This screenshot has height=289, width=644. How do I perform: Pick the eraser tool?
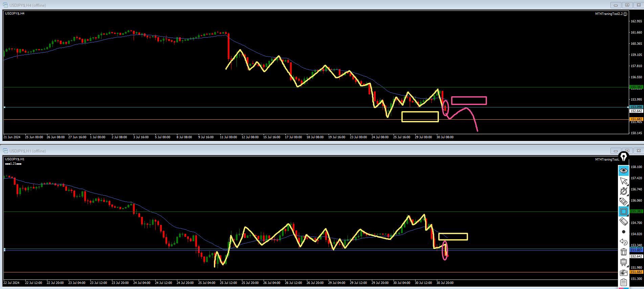623,222
